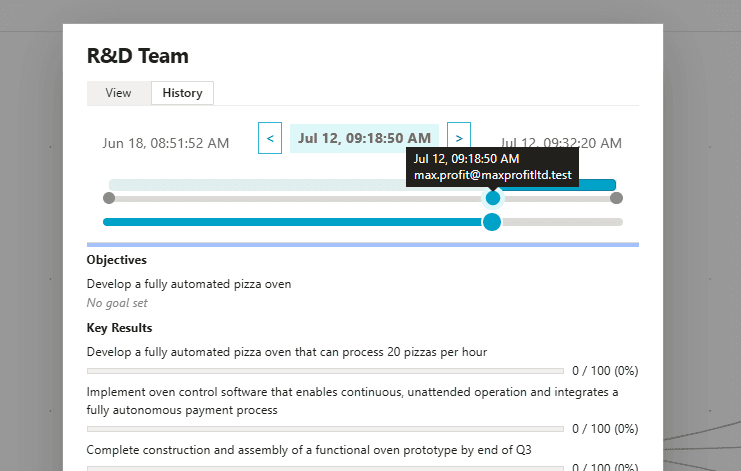Open the History tab
The width and height of the screenshot is (741, 471).
[x=182, y=93]
